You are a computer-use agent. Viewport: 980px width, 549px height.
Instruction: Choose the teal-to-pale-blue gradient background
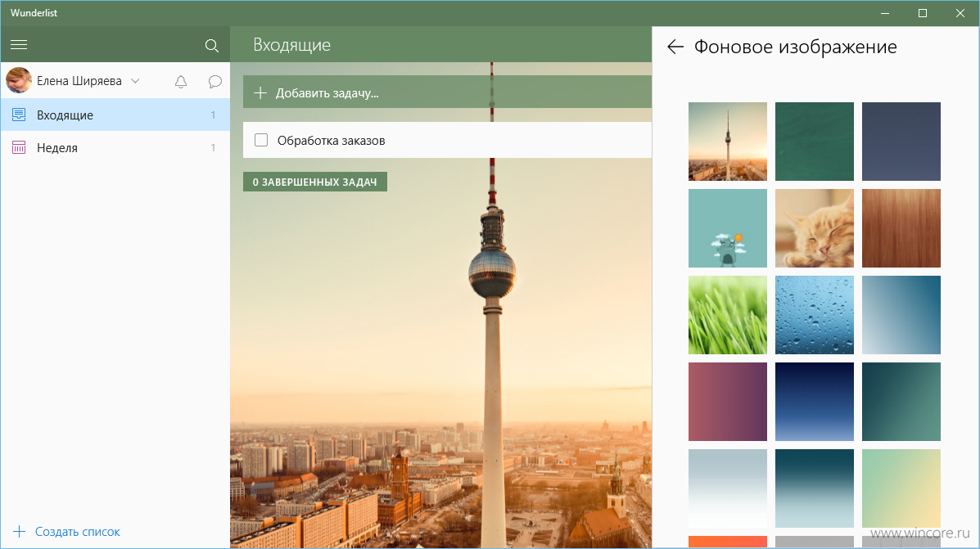(815, 488)
